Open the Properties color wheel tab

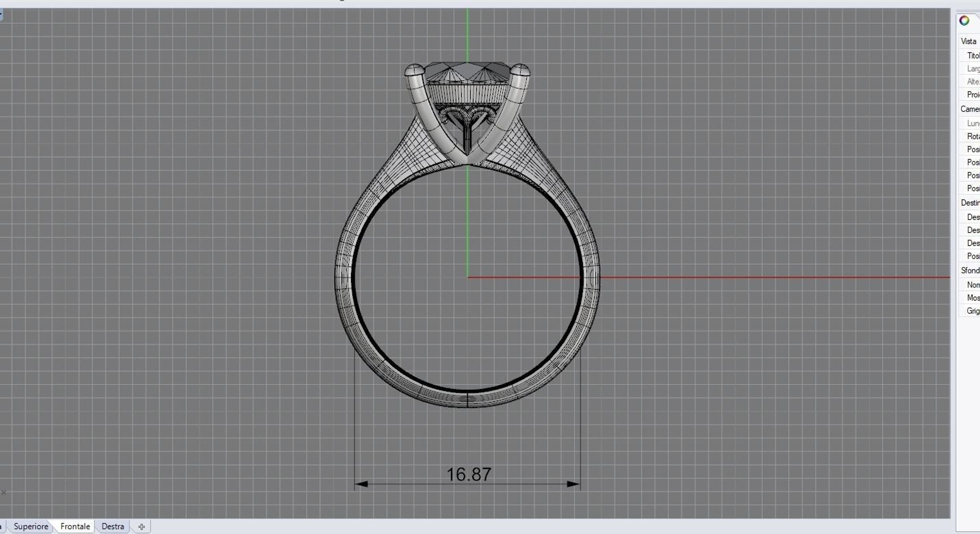click(964, 21)
